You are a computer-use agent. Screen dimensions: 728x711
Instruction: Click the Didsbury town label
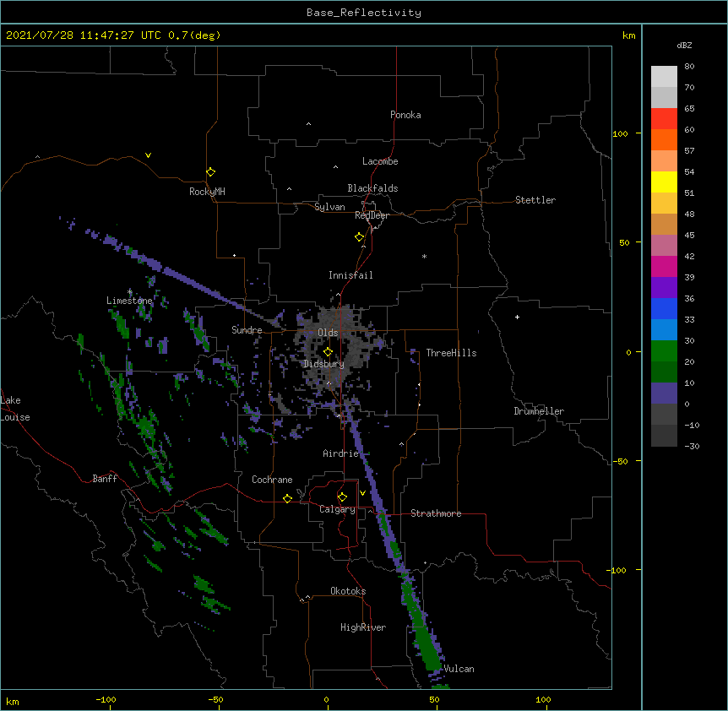pyautogui.click(x=323, y=364)
